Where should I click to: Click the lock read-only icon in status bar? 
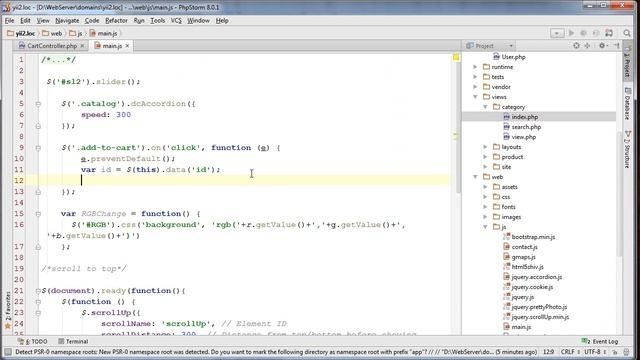click(615, 352)
